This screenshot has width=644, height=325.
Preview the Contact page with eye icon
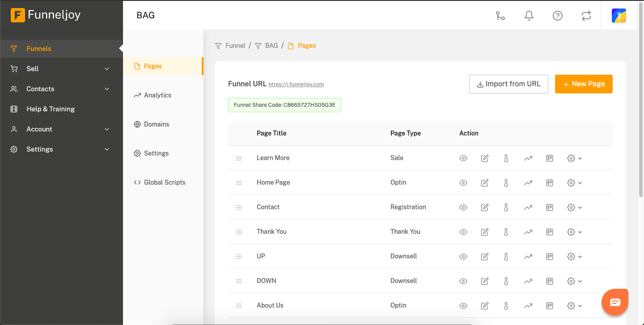[x=463, y=207]
